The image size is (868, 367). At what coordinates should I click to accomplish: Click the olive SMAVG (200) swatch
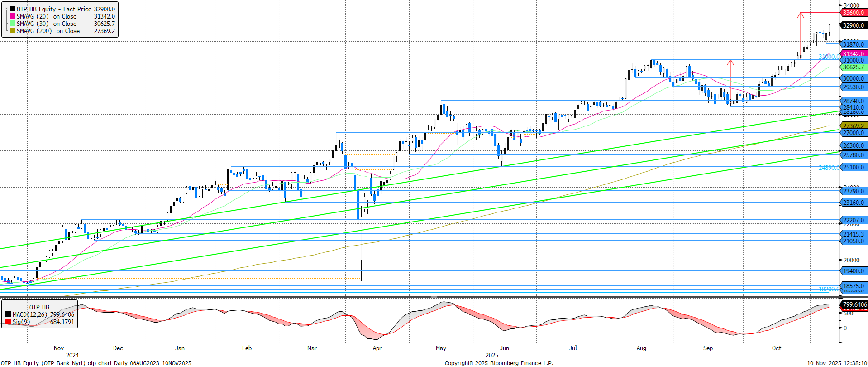coord(12,31)
